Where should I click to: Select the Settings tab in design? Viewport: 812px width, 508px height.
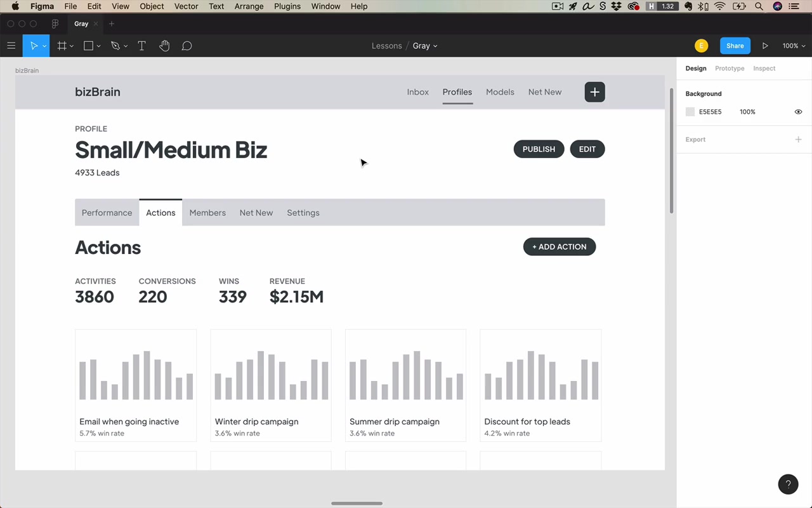click(x=303, y=213)
